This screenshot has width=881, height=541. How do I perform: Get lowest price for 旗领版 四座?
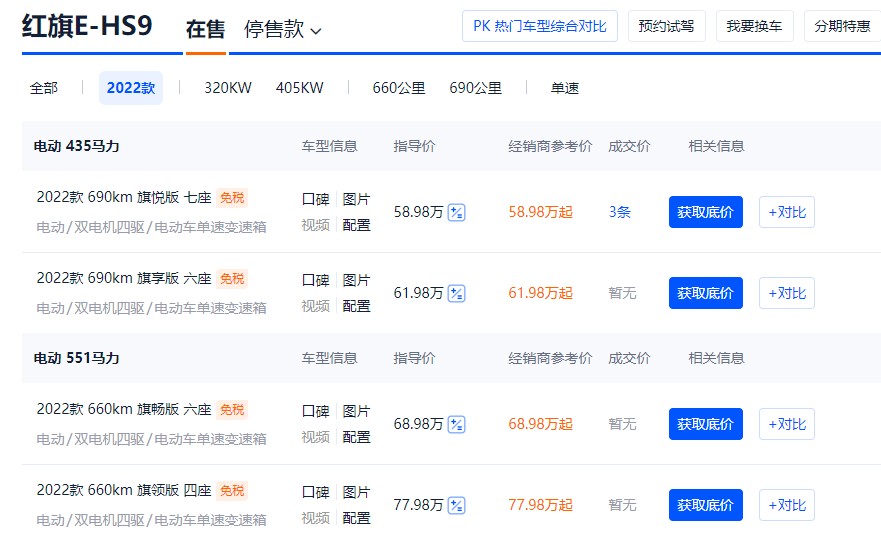(x=706, y=505)
